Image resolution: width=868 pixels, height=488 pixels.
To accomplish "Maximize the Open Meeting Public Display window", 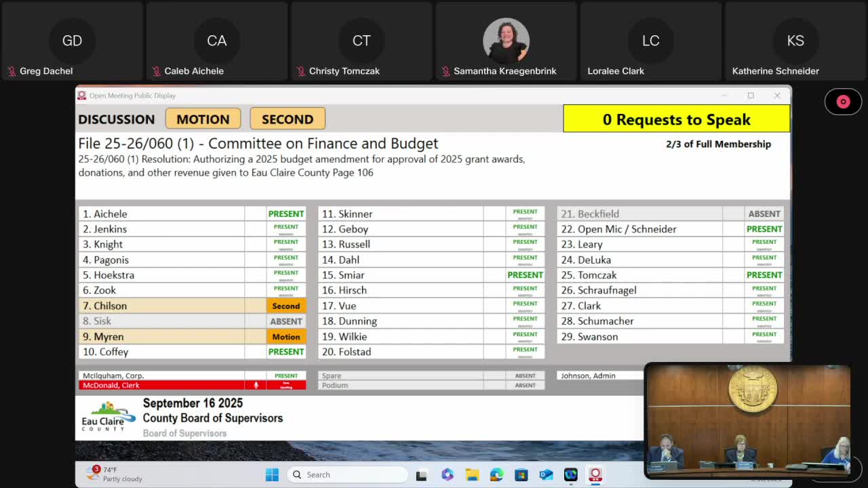I will point(751,96).
